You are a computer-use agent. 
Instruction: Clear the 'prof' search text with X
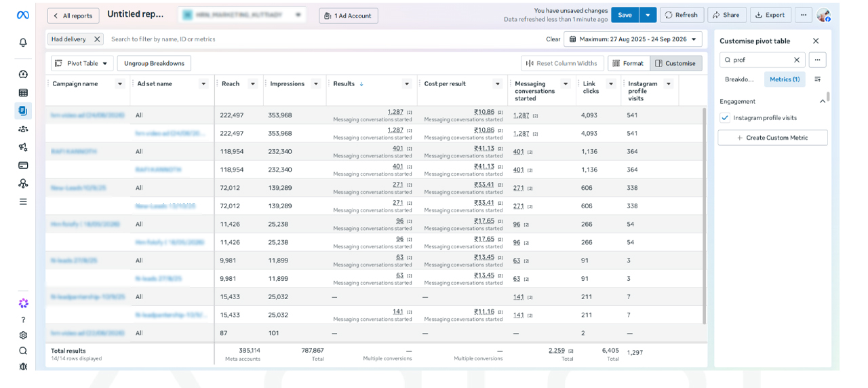[797, 60]
